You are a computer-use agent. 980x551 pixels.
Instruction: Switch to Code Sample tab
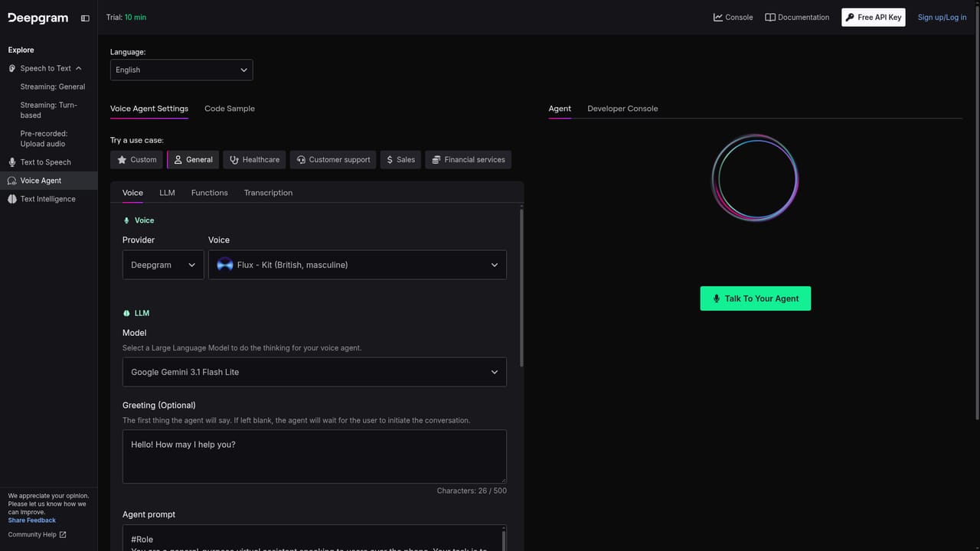[230, 109]
